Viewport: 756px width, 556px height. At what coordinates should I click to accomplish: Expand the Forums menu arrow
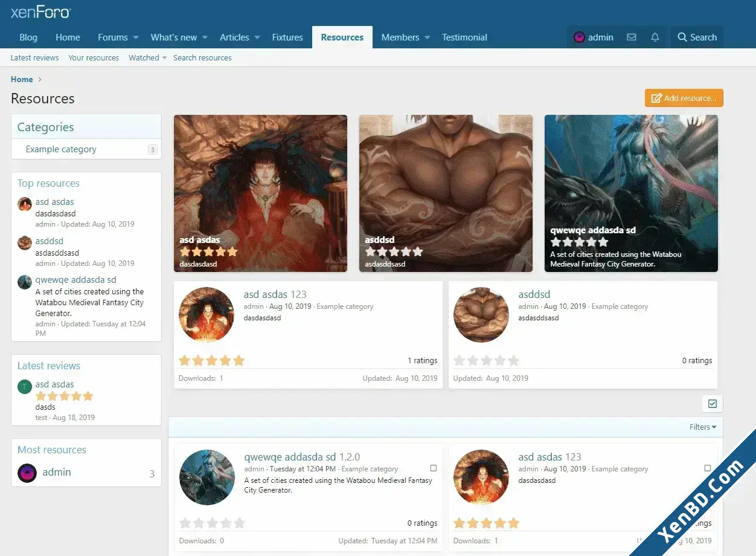point(136,37)
